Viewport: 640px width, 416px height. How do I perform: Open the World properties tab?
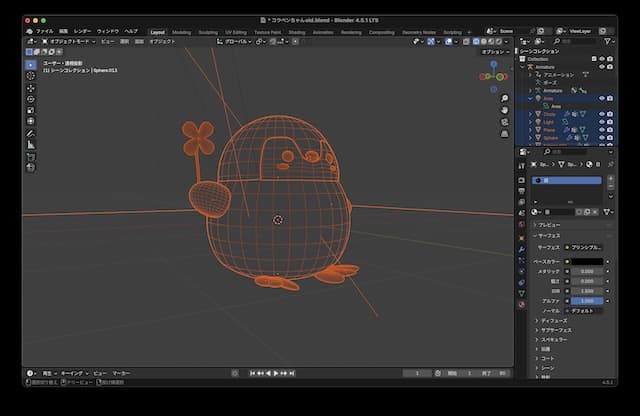[x=522, y=224]
